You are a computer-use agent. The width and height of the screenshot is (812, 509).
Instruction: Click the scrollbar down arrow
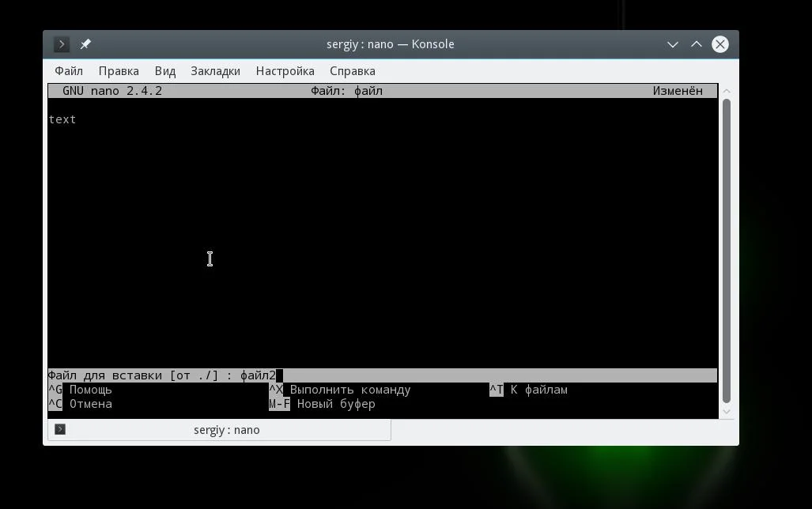pyautogui.click(x=727, y=412)
